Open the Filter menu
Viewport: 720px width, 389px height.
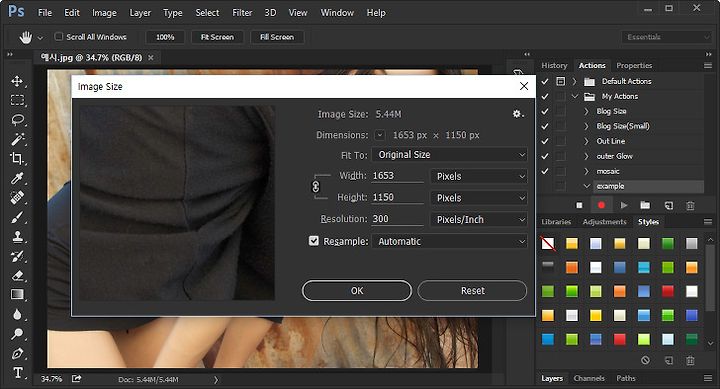click(x=242, y=13)
